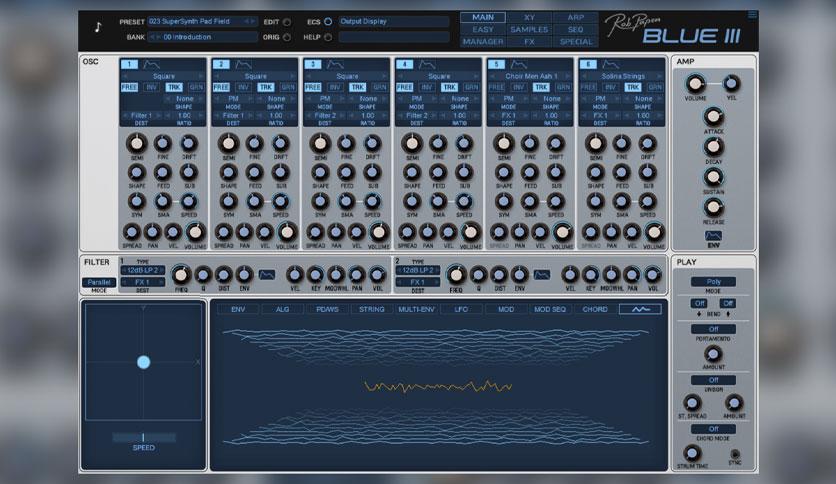Click the PORTAMENTO Off button
This screenshot has height=484, width=836.
[713, 329]
